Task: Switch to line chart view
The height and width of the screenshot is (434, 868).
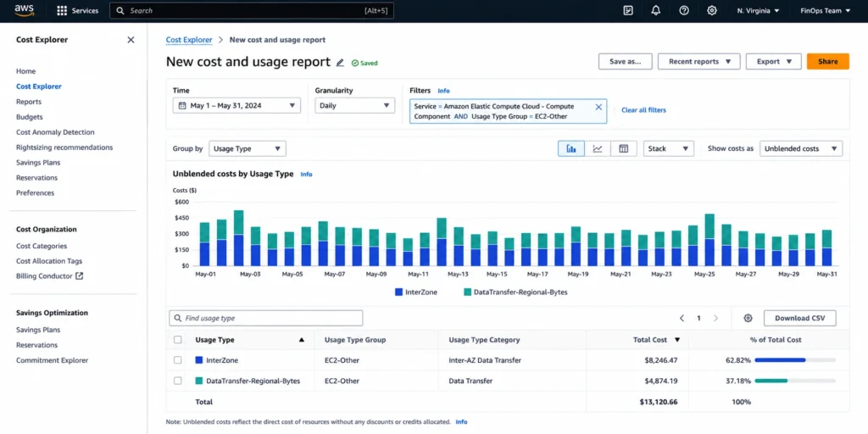Action: 598,148
